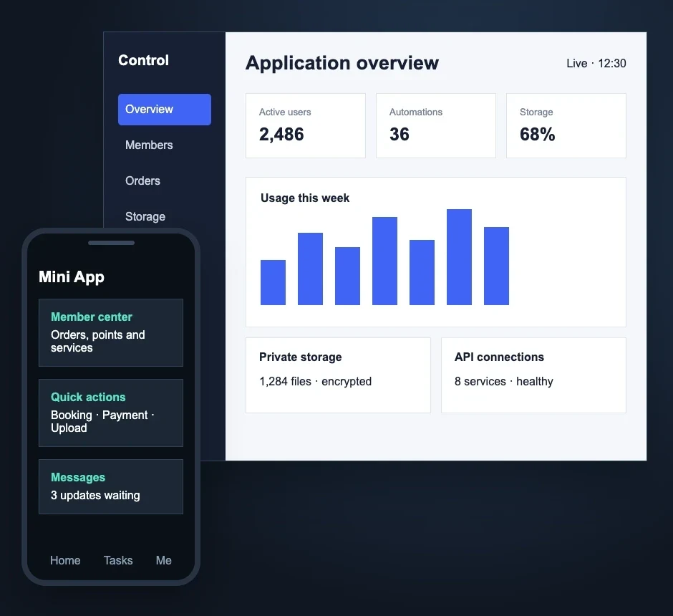The width and height of the screenshot is (673, 616).
Task: Switch to the Me tab on phone
Action: (163, 560)
